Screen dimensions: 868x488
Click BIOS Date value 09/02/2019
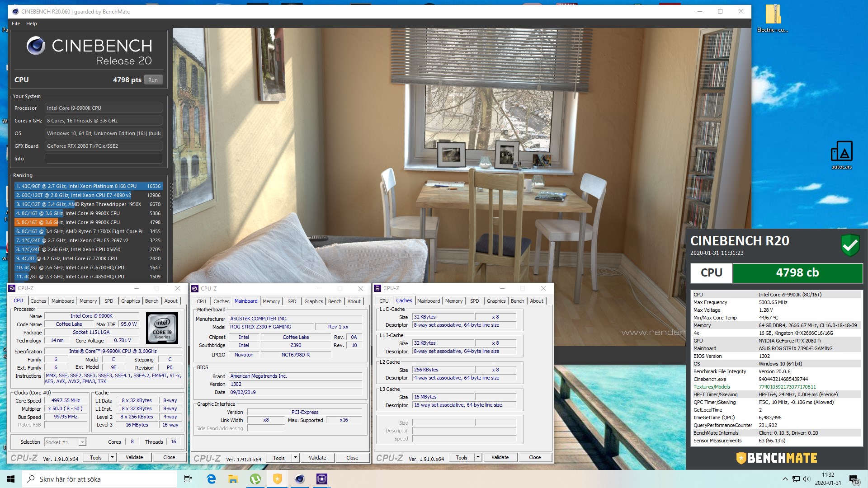click(296, 392)
